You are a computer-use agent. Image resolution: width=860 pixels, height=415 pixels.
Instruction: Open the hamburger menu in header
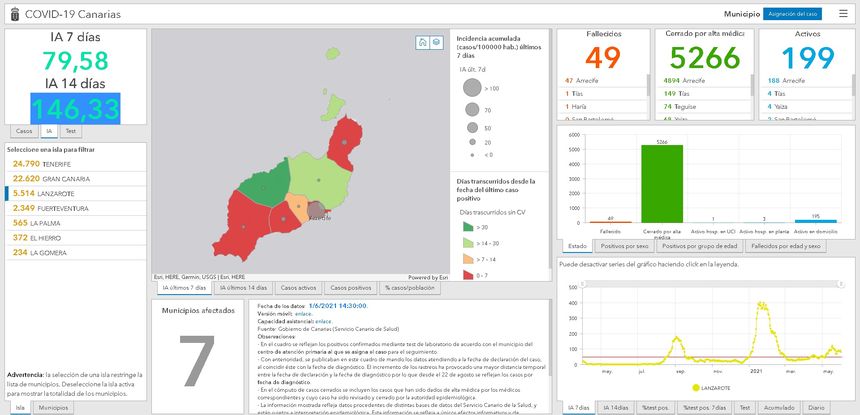pyautogui.click(x=842, y=14)
